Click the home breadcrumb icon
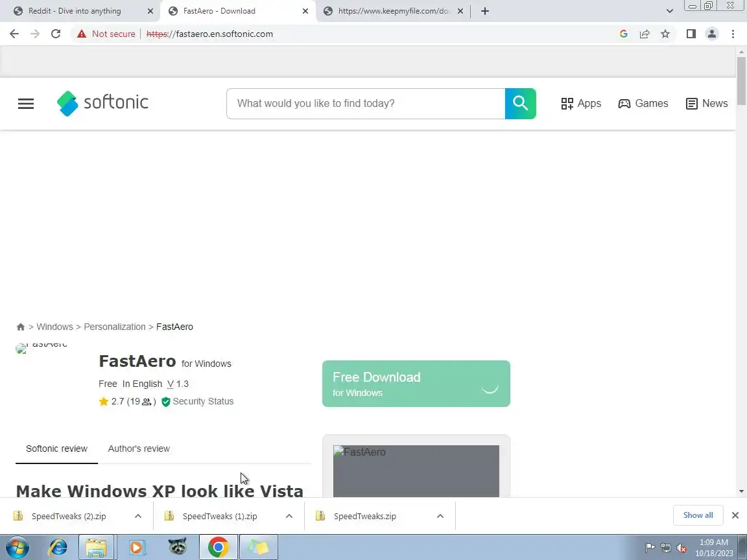The image size is (747, 560). click(x=21, y=327)
